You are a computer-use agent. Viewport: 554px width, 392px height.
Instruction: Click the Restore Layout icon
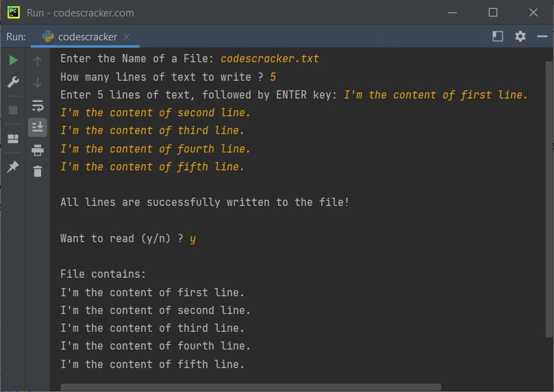click(x=13, y=139)
